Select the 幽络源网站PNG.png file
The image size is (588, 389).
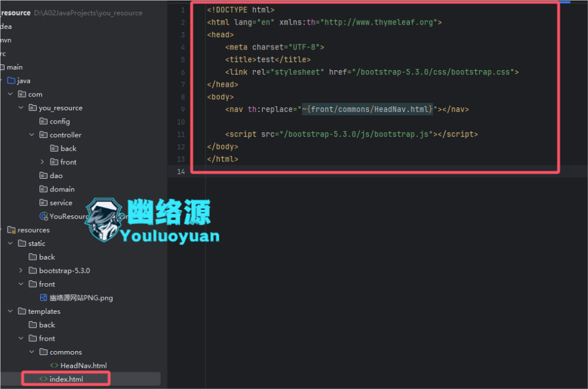click(81, 298)
